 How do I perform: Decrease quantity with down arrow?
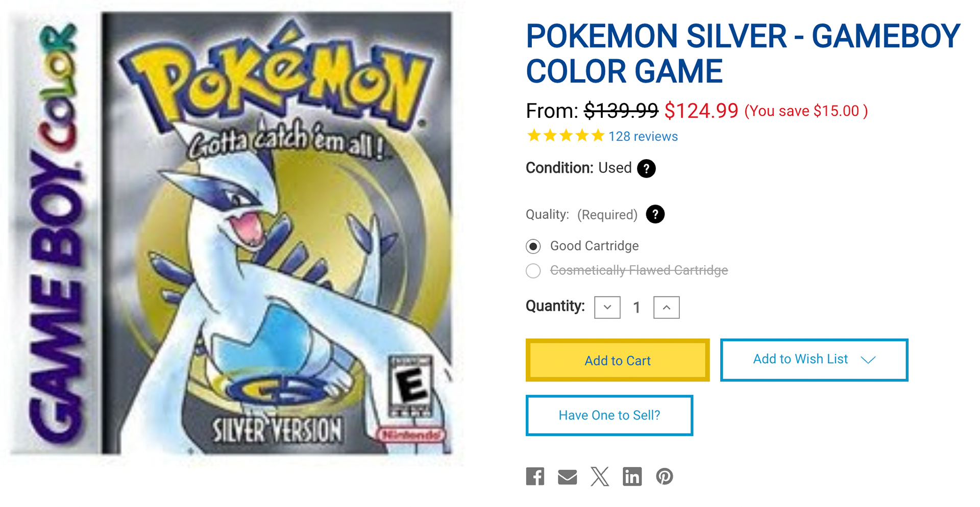(607, 307)
